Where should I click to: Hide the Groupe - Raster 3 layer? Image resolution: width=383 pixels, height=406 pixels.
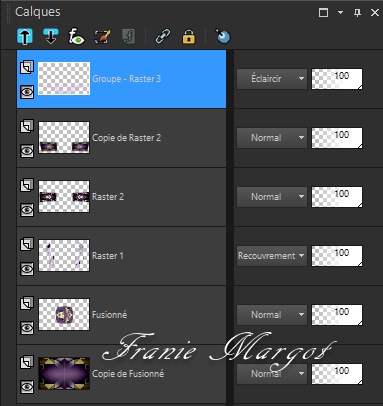pyautogui.click(x=27, y=92)
